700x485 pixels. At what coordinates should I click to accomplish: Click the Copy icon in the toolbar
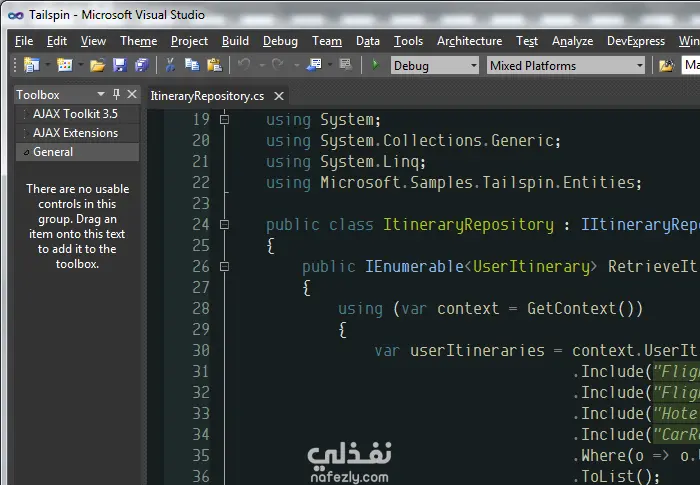[192, 65]
